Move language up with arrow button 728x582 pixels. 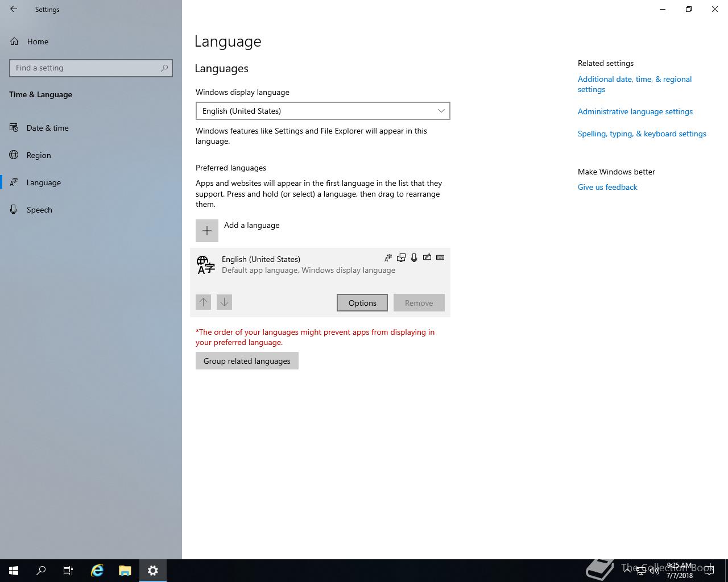[203, 302]
